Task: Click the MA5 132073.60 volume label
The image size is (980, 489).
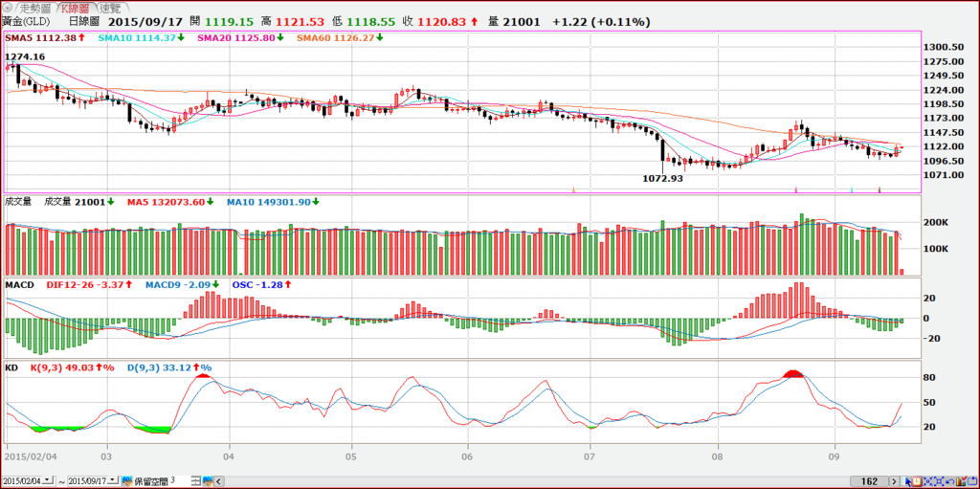Action: coord(167,202)
